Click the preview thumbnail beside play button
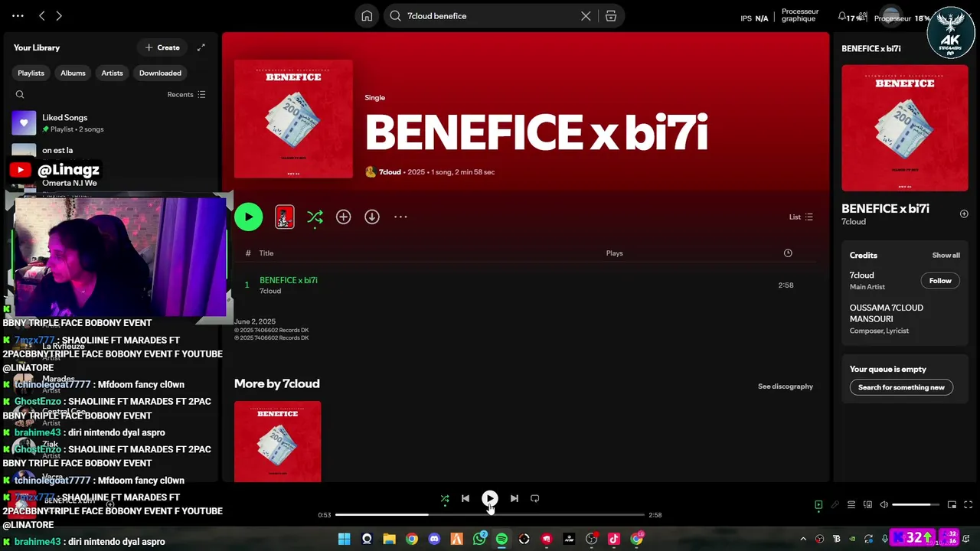Image resolution: width=980 pixels, height=551 pixels. pyautogui.click(x=284, y=217)
